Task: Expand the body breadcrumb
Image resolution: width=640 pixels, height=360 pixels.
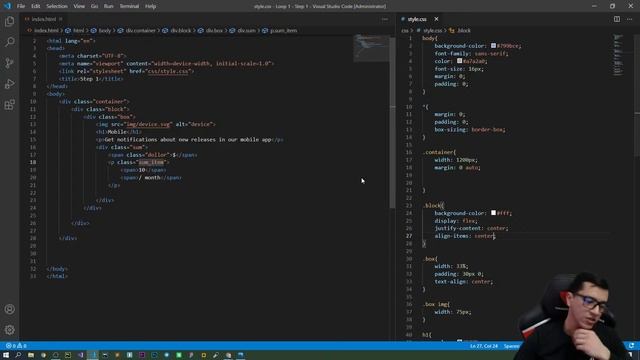Action: (104, 30)
